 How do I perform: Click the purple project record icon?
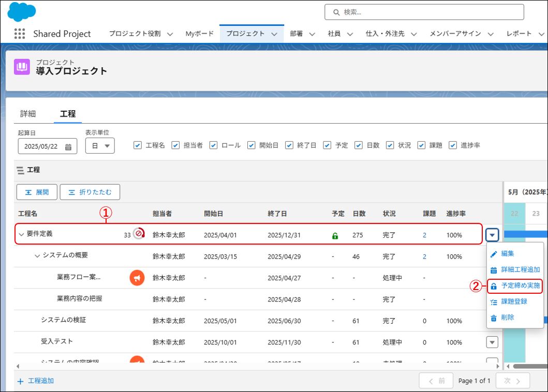pyautogui.click(x=22, y=67)
